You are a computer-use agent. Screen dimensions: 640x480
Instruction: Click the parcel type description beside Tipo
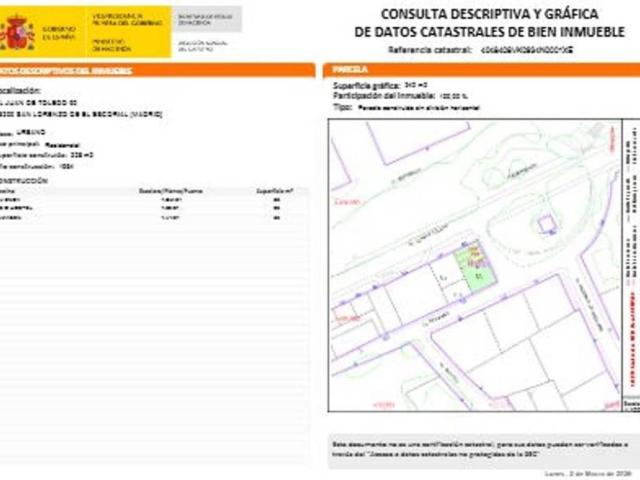pos(419,108)
